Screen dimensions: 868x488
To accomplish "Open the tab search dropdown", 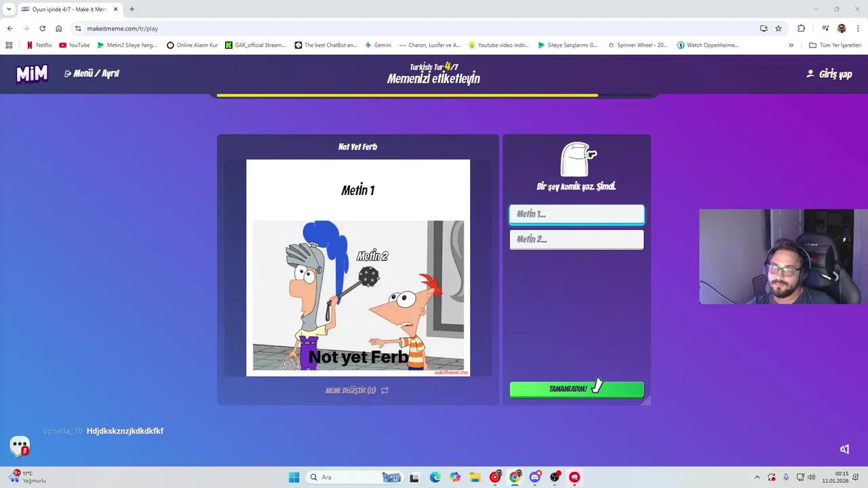I will (x=9, y=9).
